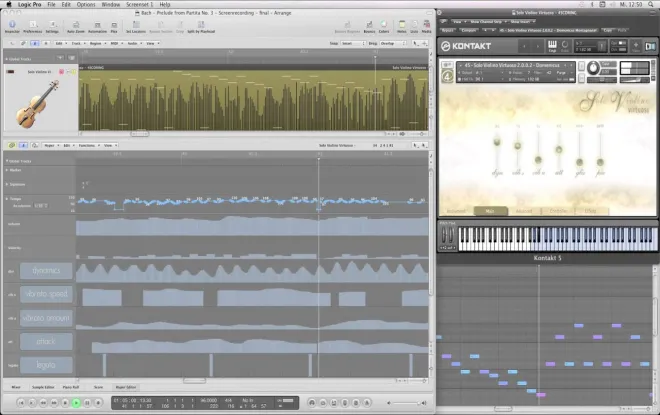
Task: Expand the Marker global track
Action: pyautogui.click(x=7, y=170)
